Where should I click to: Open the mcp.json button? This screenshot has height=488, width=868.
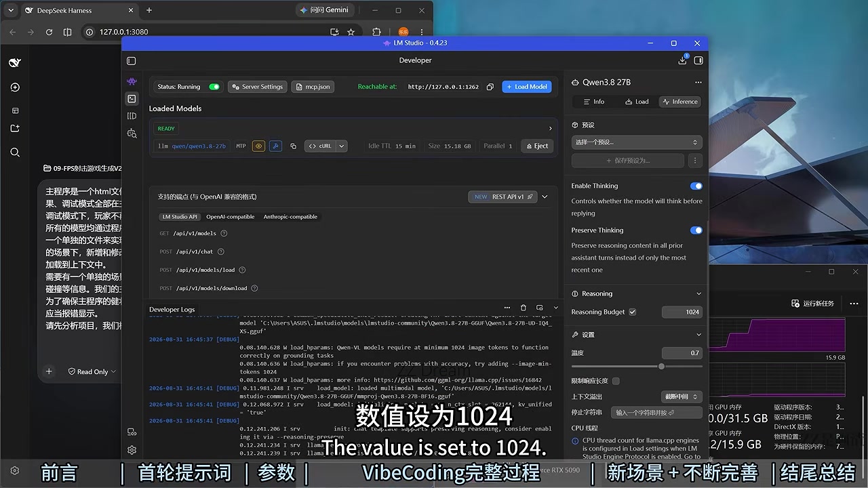click(x=312, y=87)
